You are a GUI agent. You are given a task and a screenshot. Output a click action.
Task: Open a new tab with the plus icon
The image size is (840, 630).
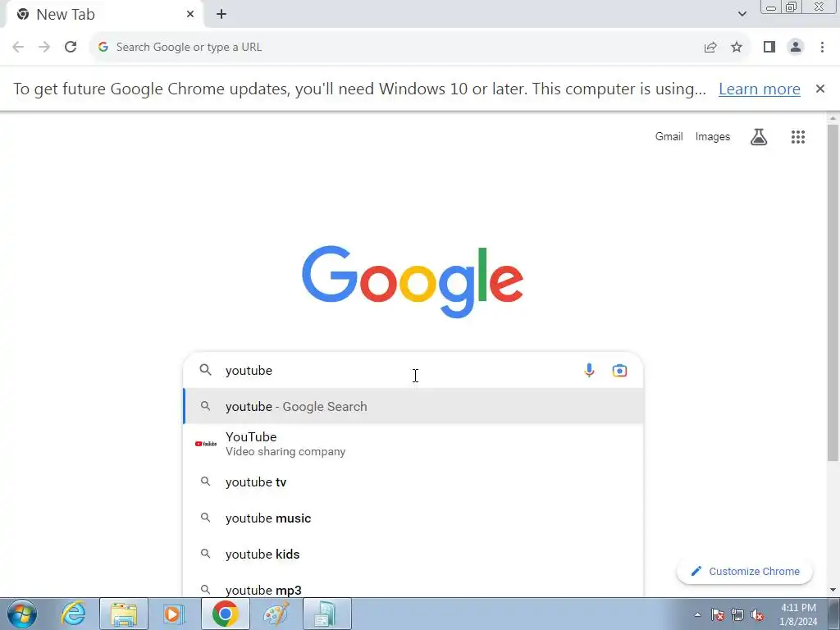pyautogui.click(x=221, y=15)
